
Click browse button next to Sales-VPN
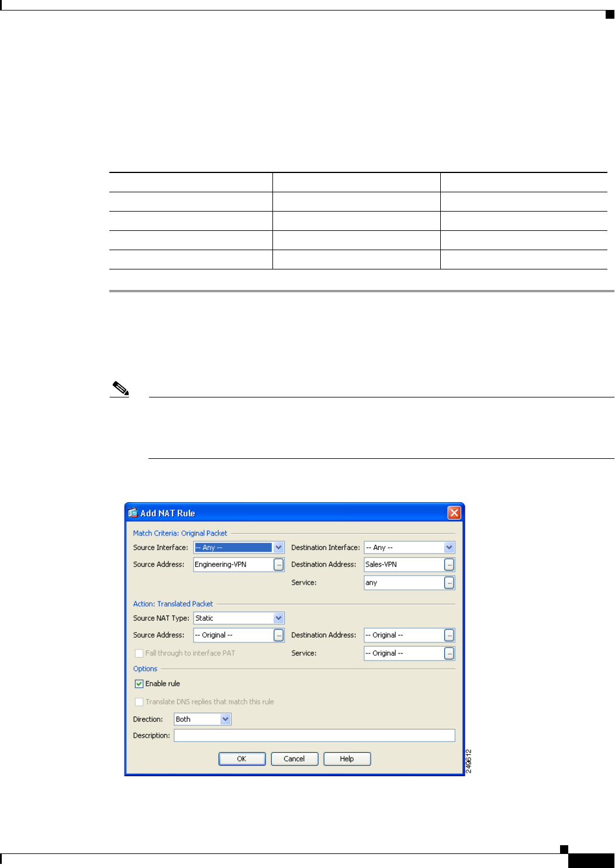pyautogui.click(x=449, y=565)
